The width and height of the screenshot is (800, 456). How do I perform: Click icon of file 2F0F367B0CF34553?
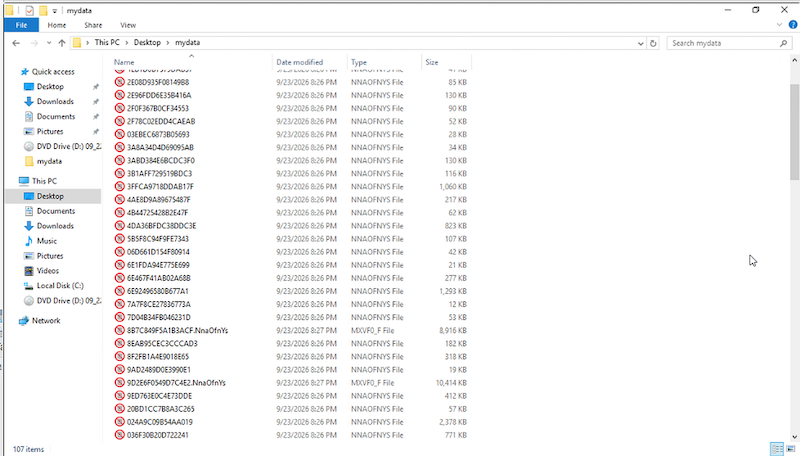[x=119, y=108]
